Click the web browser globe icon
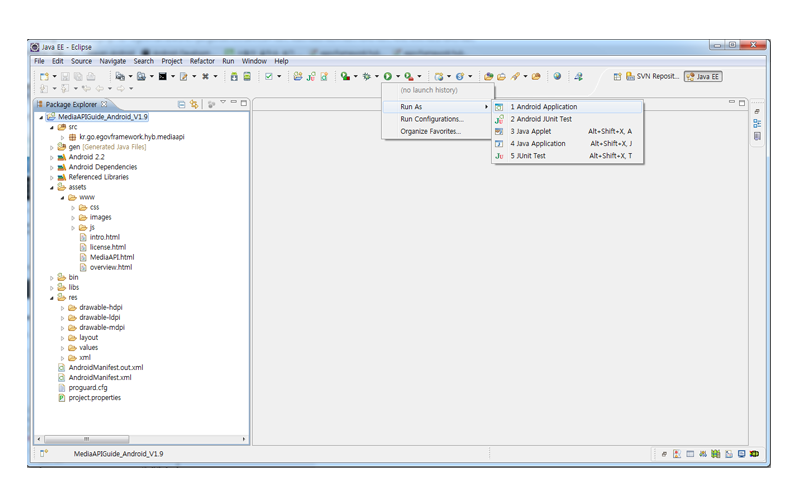 (557, 76)
